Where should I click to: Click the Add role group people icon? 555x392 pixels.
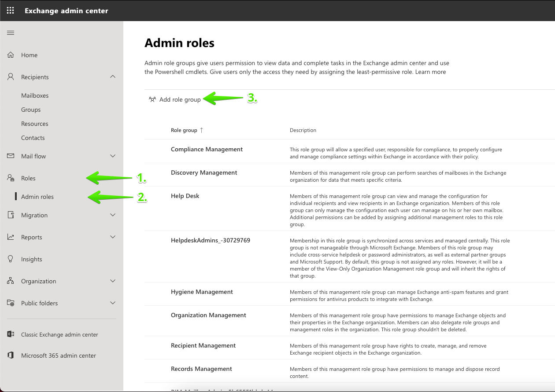tap(152, 99)
